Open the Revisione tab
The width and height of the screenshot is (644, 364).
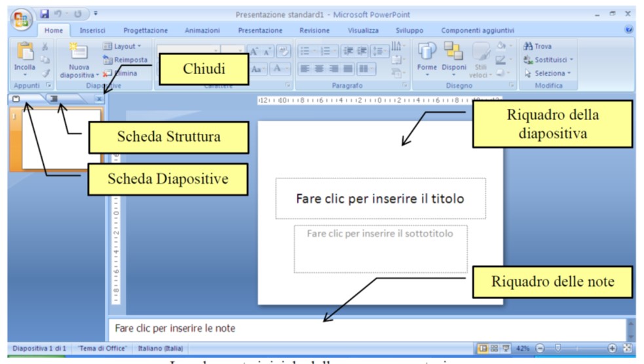point(314,30)
